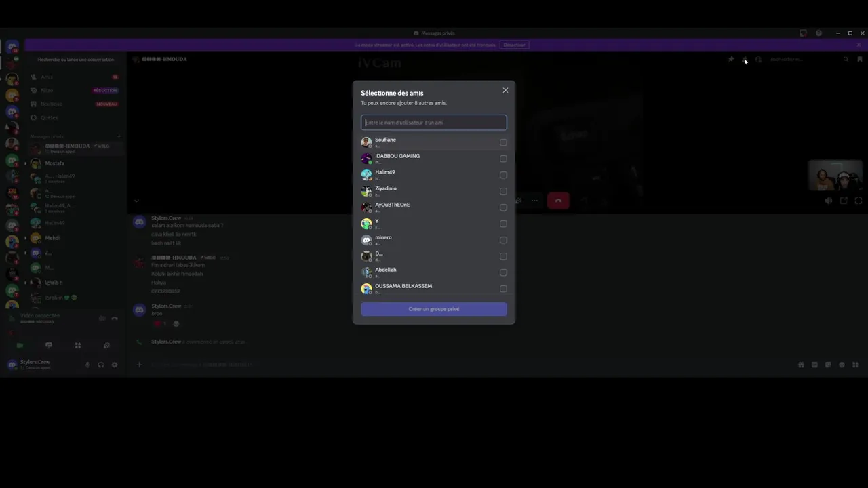
Task: Start screen share from voice panel
Action: (x=48, y=346)
